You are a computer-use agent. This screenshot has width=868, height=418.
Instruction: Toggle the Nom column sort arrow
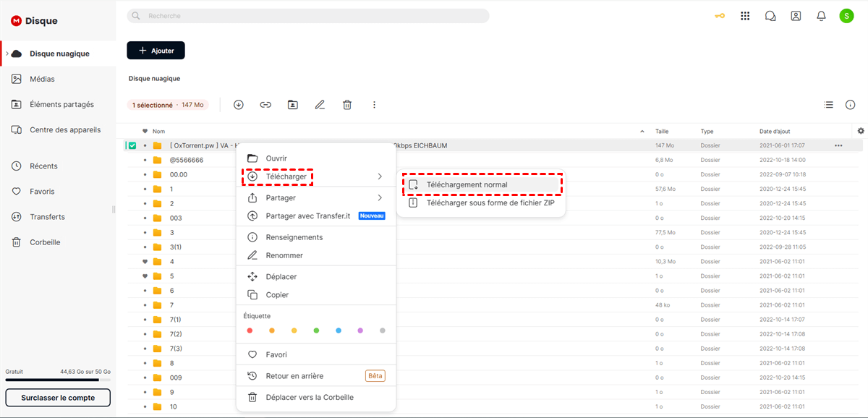pyautogui.click(x=642, y=132)
